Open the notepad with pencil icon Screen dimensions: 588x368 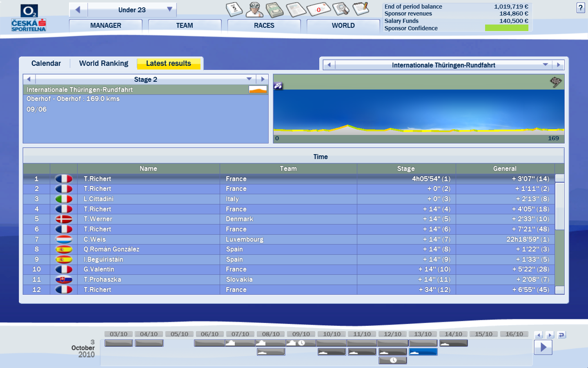click(361, 9)
